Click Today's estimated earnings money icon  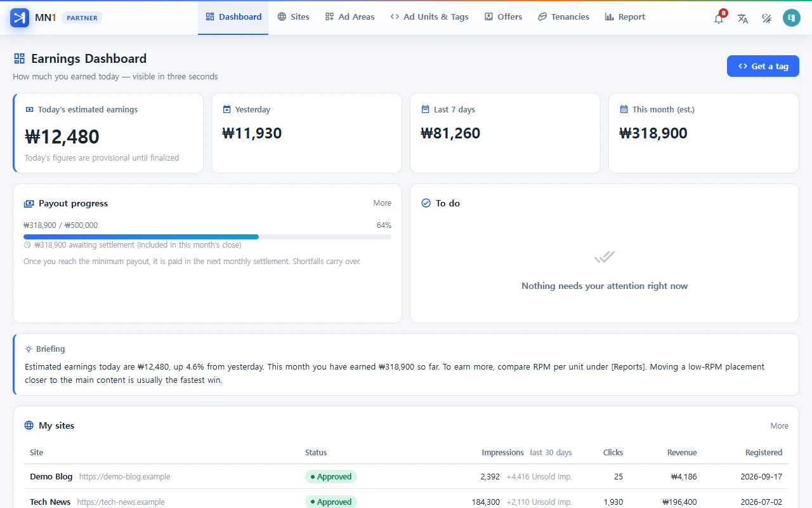click(x=29, y=109)
